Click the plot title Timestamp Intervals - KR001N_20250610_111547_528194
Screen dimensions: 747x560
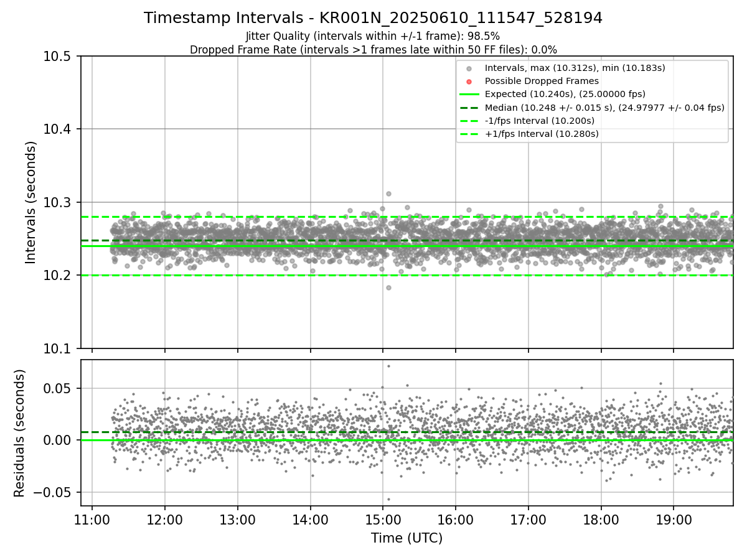pyautogui.click(x=373, y=18)
